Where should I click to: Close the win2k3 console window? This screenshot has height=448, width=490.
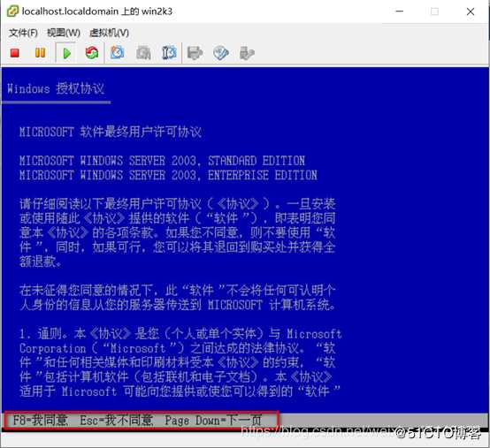pyautogui.click(x=471, y=11)
